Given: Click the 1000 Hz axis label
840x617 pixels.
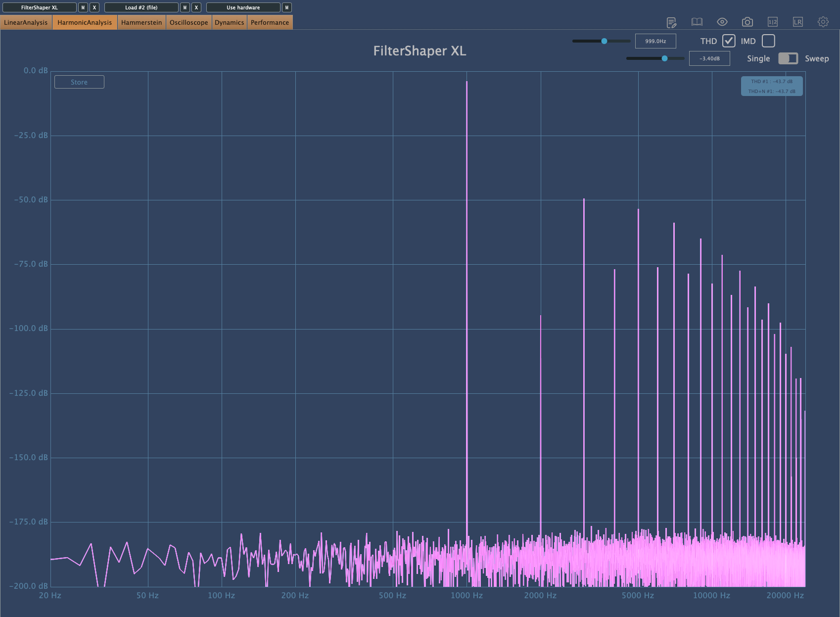Looking at the screenshot, I should (x=467, y=595).
